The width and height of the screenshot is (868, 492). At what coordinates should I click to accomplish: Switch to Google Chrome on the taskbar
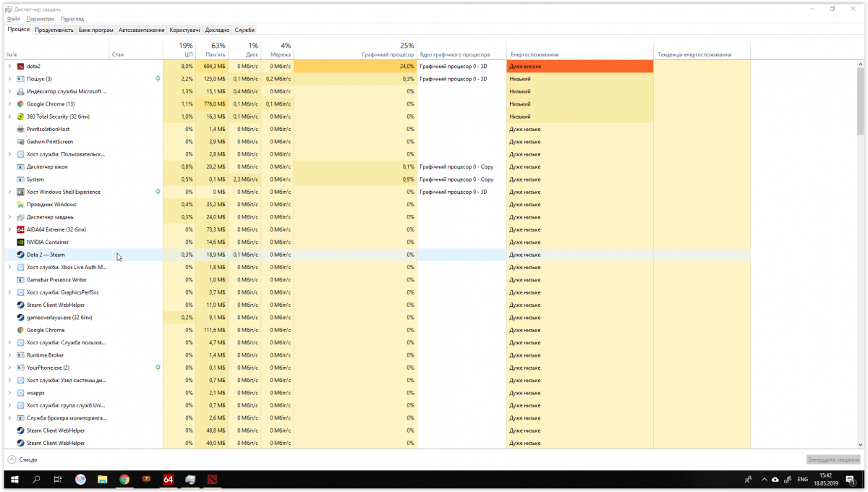coord(124,479)
